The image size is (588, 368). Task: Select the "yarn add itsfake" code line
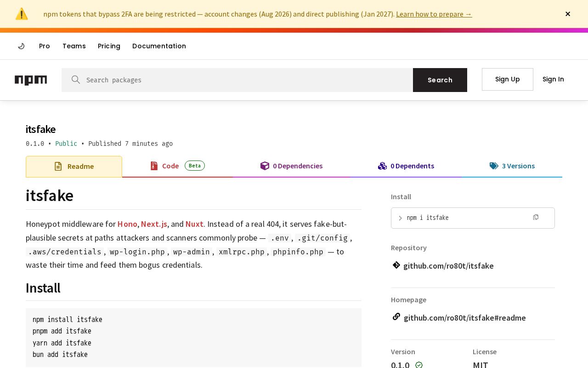62,343
